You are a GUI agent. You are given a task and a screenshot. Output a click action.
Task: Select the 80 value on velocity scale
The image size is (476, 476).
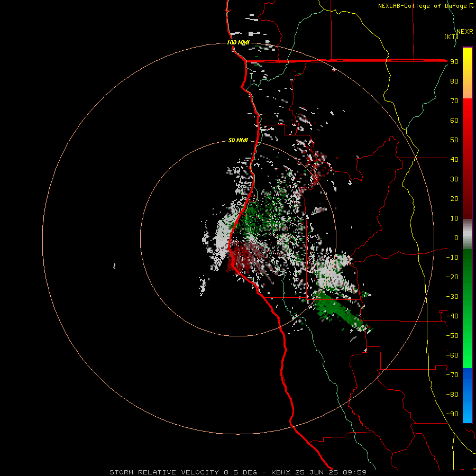pyautogui.click(x=454, y=81)
